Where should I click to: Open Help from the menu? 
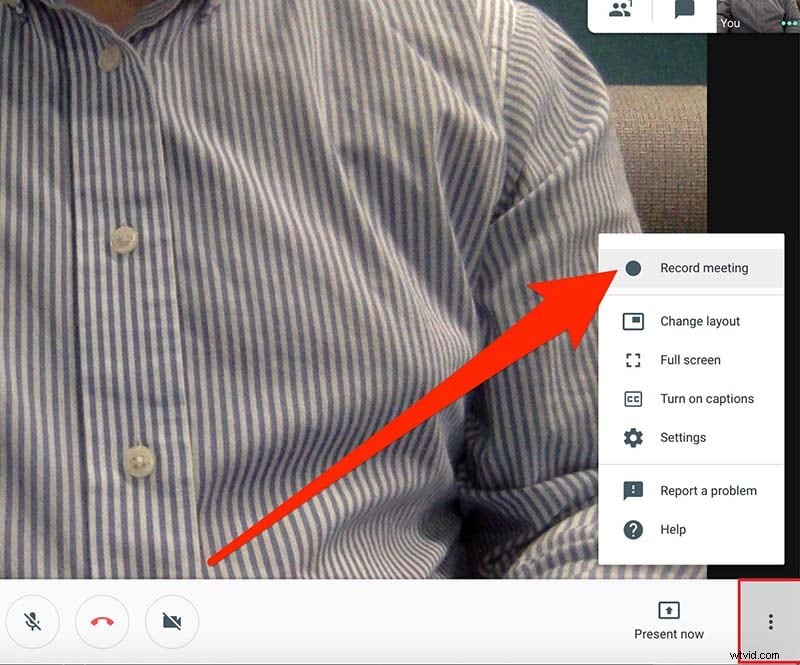[x=673, y=529]
